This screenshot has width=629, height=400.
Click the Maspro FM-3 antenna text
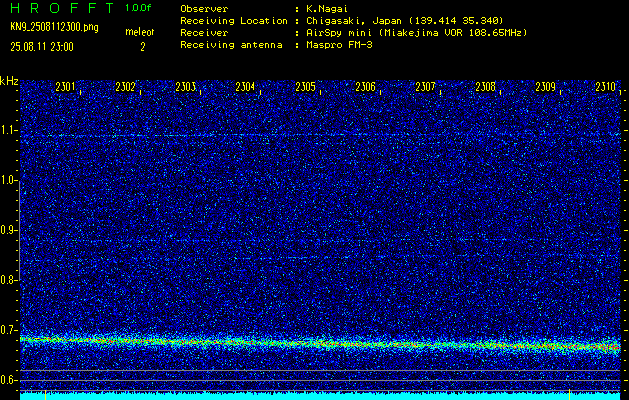(339, 45)
